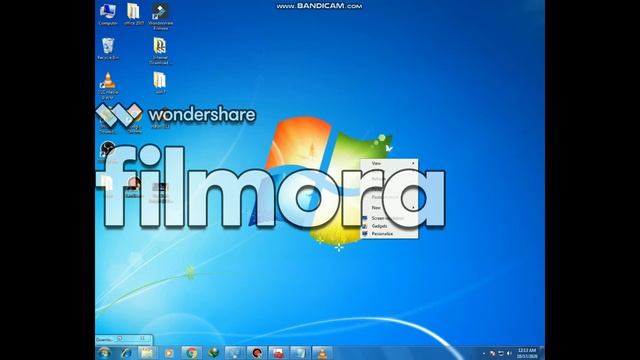This screenshot has height=360, width=640.
Task: Show hidden system tray icons
Action: 484,353
